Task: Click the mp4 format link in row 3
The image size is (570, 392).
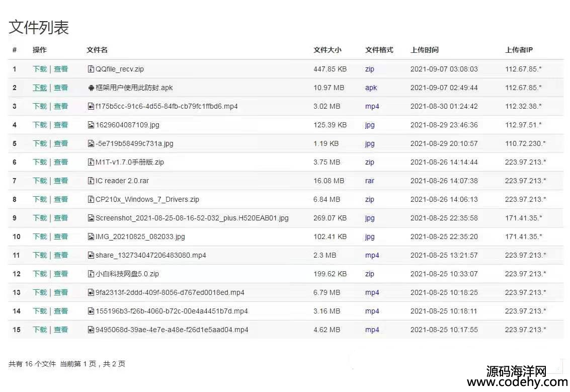Action: pyautogui.click(x=372, y=107)
